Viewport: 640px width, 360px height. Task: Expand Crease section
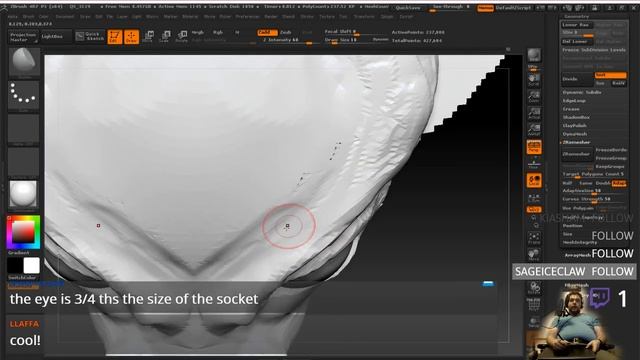tap(571, 109)
